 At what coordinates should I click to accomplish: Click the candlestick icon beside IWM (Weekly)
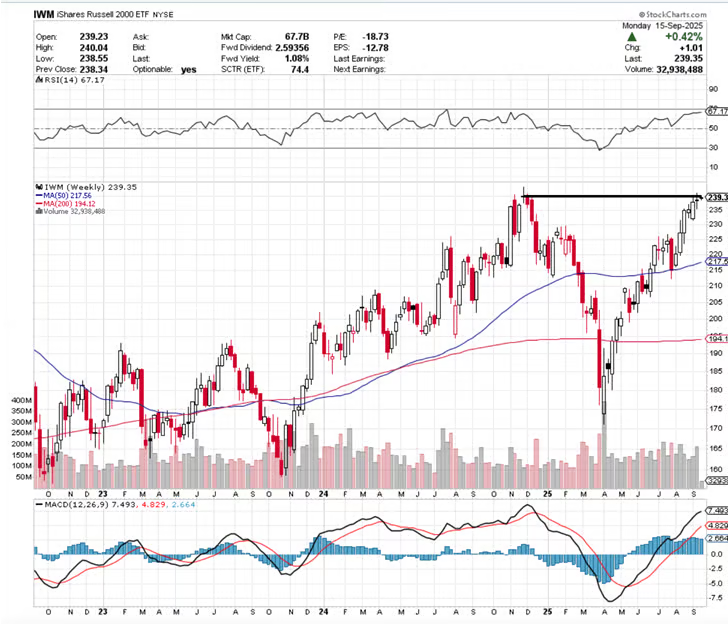click(39, 187)
